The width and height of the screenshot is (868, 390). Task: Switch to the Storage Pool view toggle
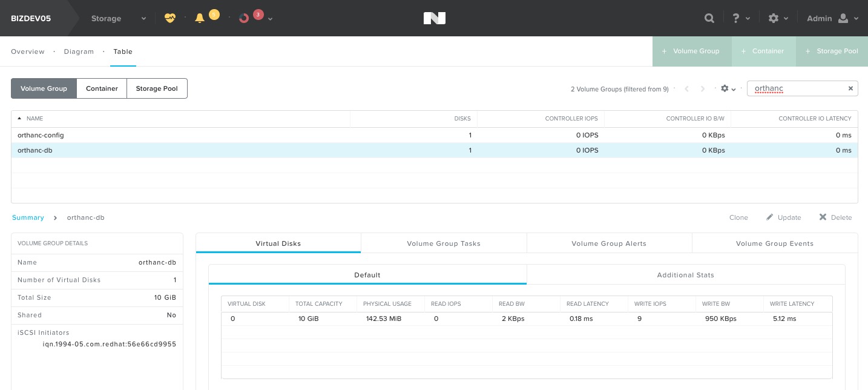[157, 88]
